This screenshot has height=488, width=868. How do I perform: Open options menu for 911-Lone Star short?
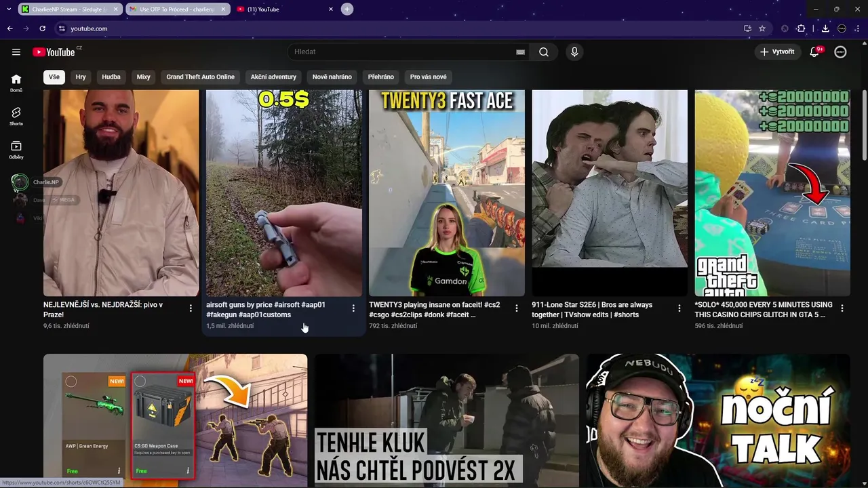point(679,308)
